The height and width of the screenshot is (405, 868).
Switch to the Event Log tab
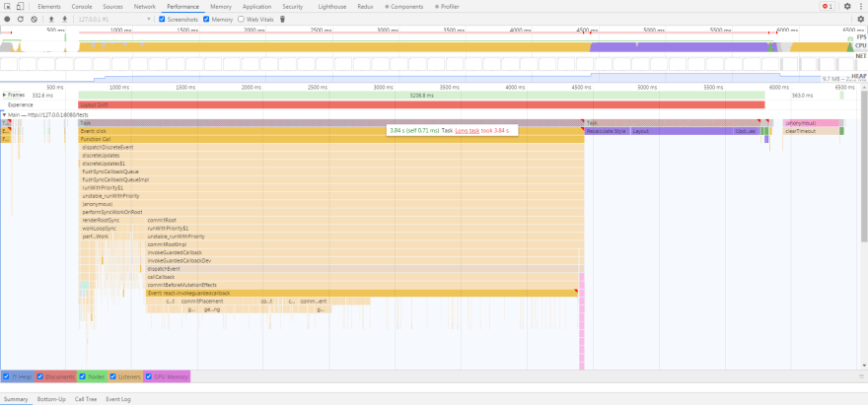tap(118, 399)
